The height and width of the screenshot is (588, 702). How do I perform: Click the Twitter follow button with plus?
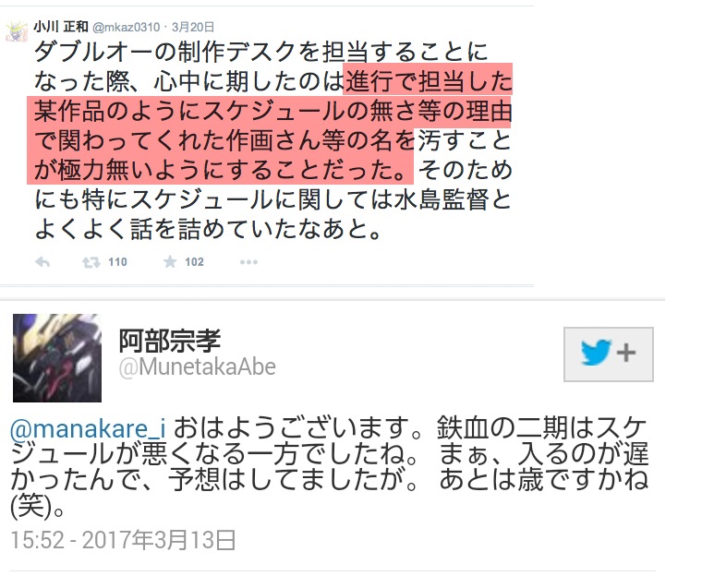click(x=609, y=354)
